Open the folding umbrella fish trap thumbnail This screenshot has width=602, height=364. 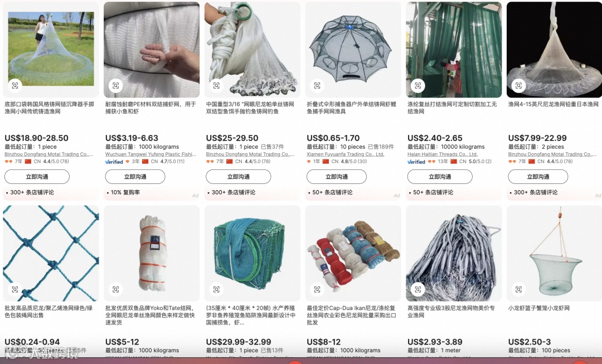353,50
